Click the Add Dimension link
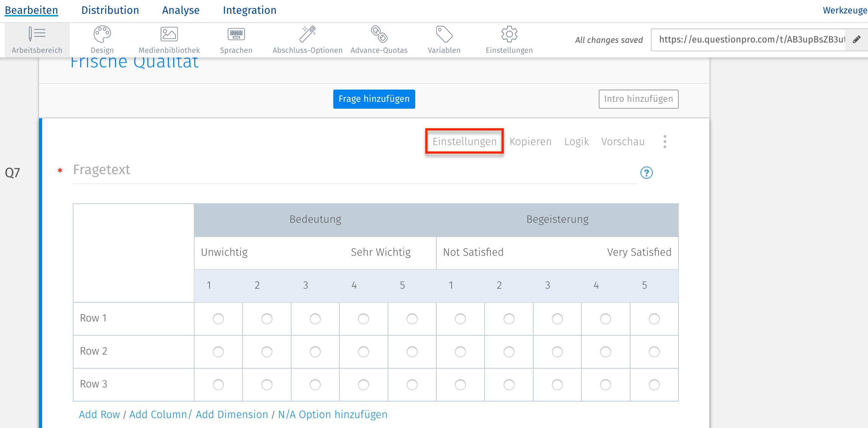 [231, 414]
